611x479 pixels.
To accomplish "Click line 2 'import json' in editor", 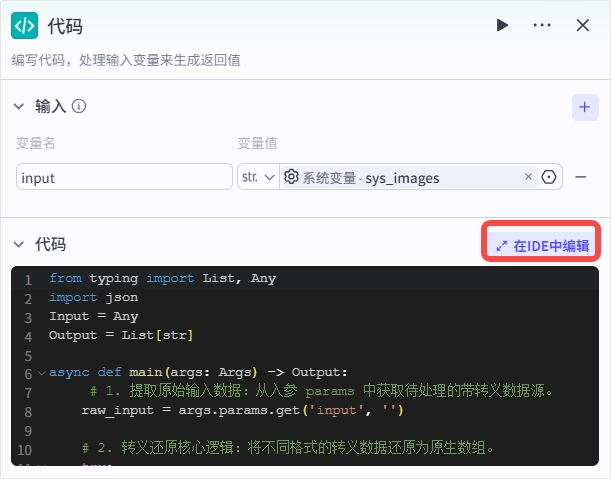I will [x=94, y=297].
